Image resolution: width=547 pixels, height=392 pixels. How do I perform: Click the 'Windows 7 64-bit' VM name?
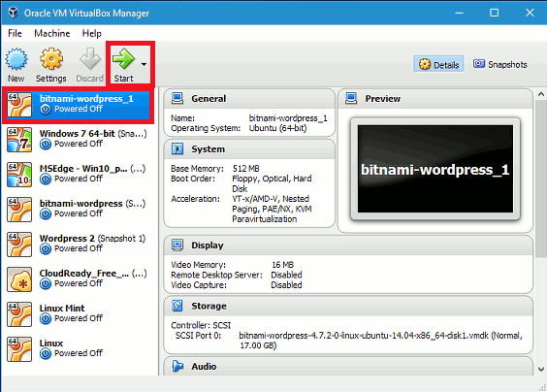pos(77,134)
